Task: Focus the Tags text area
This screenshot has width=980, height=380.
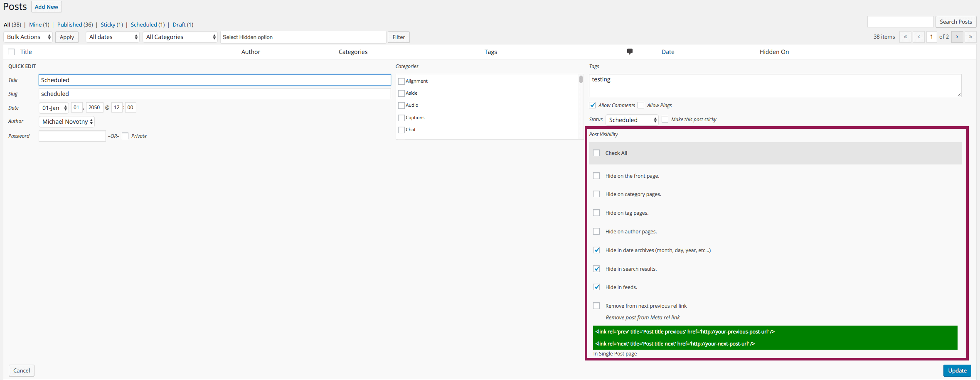Action: click(775, 86)
